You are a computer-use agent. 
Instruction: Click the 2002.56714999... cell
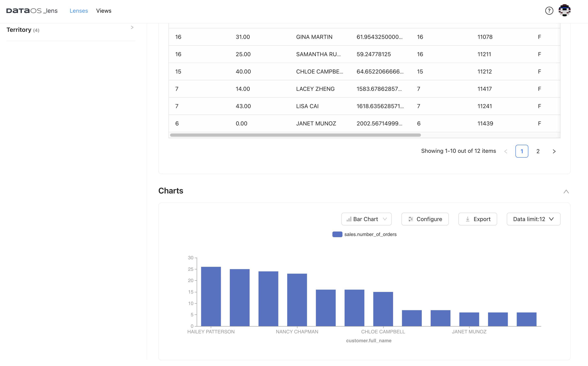click(379, 123)
